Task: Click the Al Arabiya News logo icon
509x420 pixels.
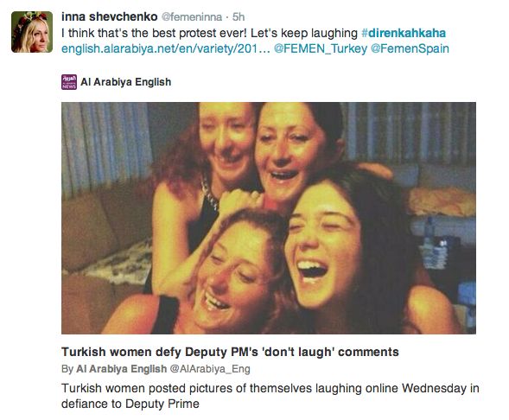Action: (69, 82)
